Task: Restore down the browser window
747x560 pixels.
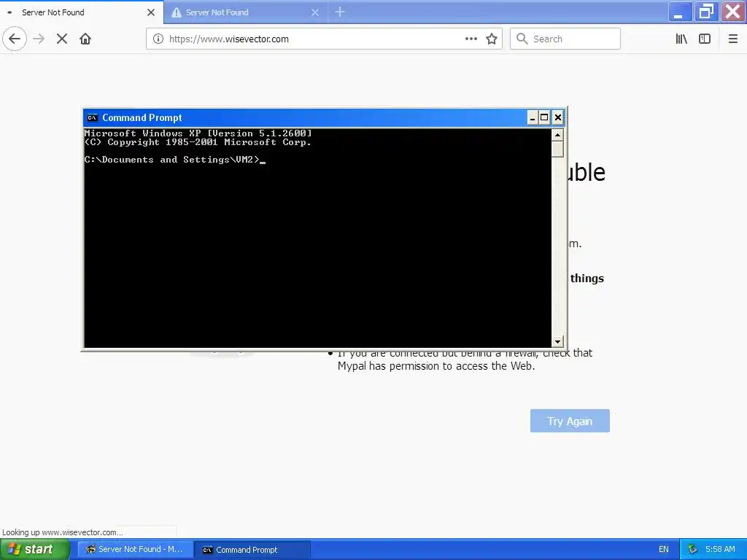Action: click(706, 12)
